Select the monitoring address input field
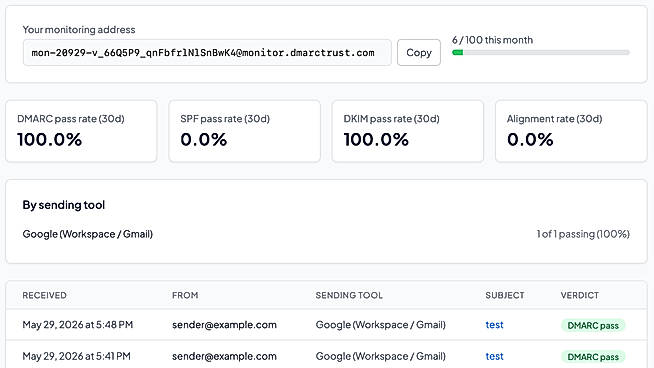Screen dimensions: 654x368 point(207,53)
